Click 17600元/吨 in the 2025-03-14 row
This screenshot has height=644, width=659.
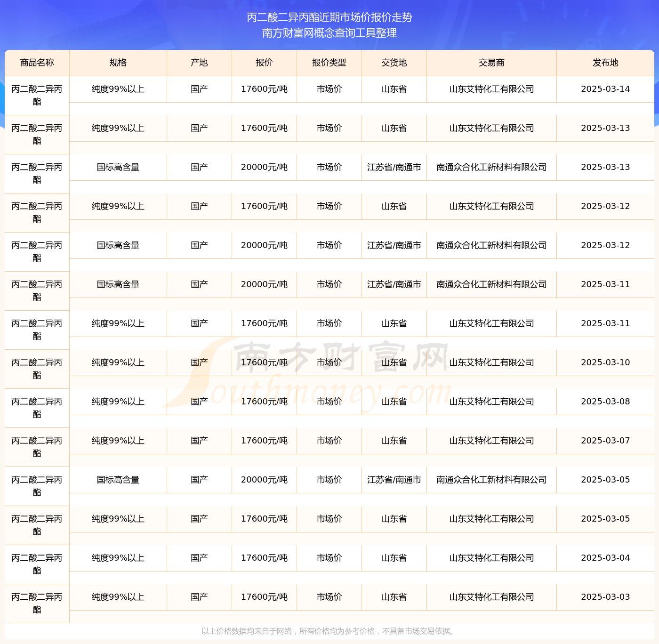click(x=264, y=89)
